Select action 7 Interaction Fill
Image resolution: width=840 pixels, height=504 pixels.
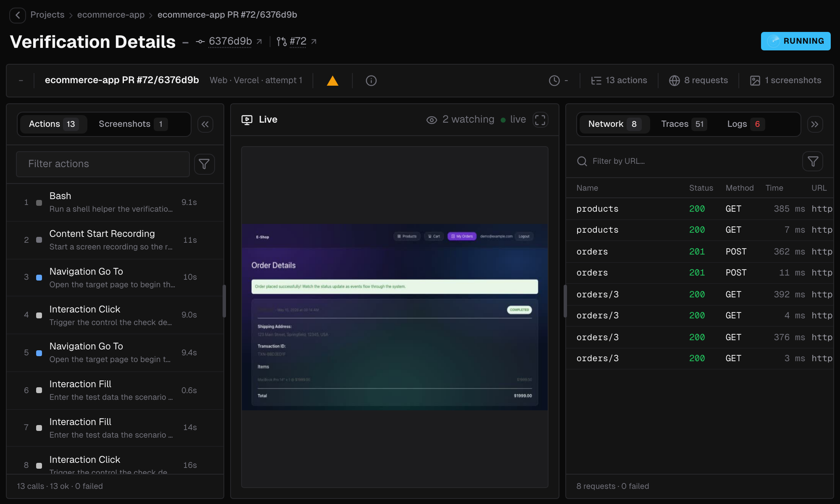(x=115, y=428)
